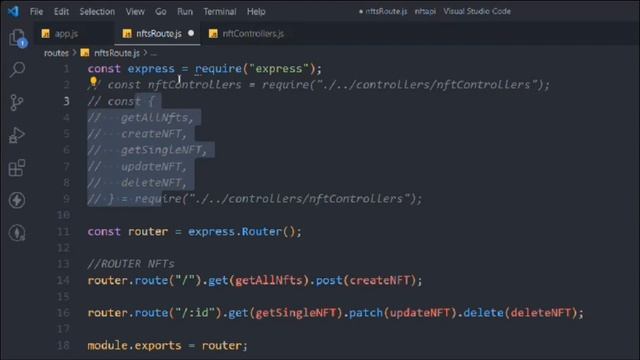Open the Edit menu
The height and width of the screenshot is (360, 640).
61,11
